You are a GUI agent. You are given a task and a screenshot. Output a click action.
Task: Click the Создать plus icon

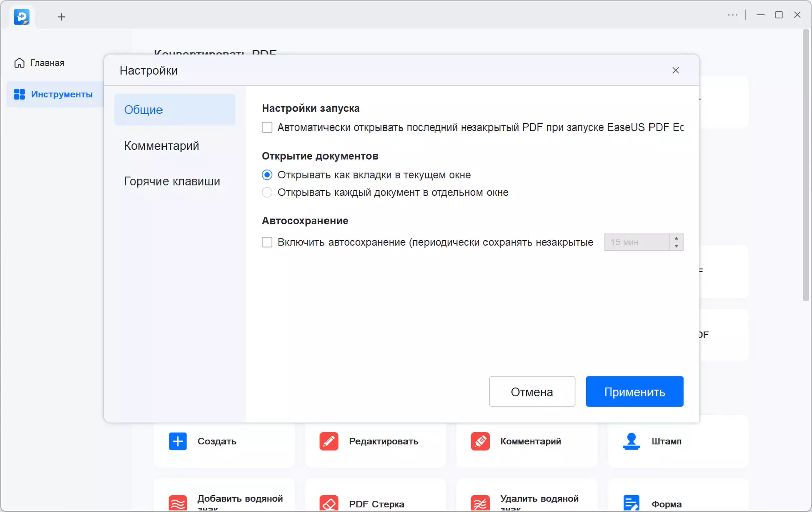[x=178, y=441]
